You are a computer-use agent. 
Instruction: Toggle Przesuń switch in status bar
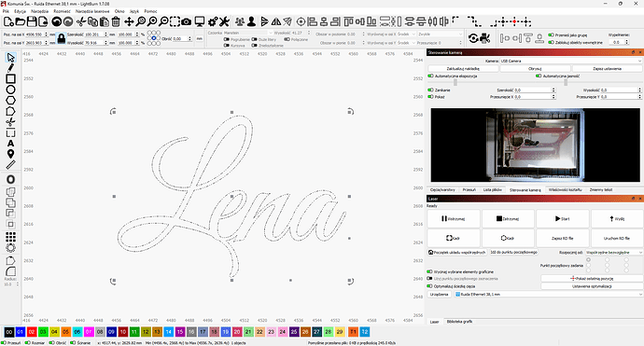coord(4,342)
